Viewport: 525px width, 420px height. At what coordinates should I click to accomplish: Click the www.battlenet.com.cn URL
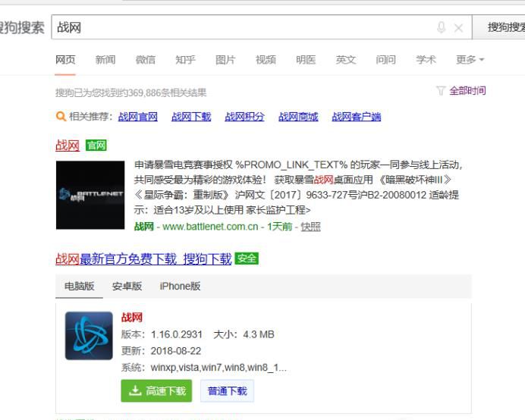click(210, 227)
